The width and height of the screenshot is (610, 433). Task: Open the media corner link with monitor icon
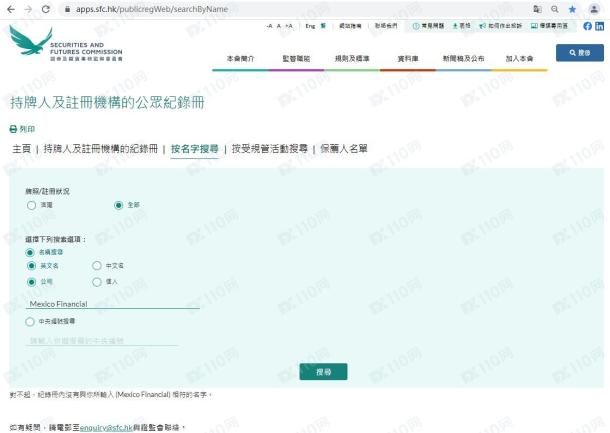click(549, 26)
